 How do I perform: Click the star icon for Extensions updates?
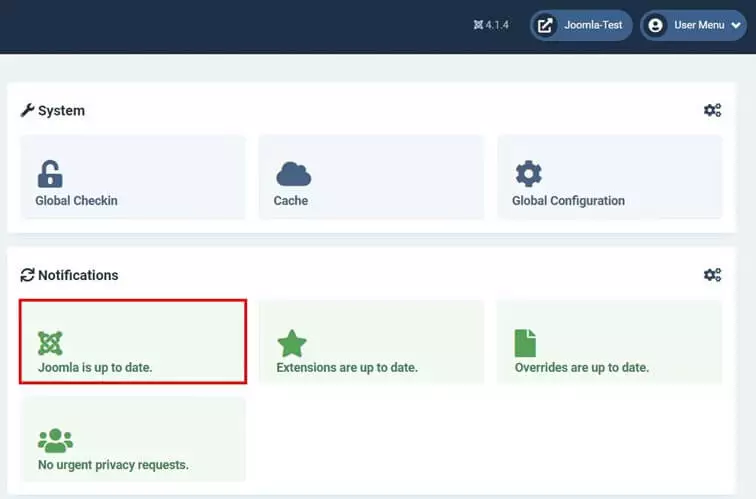291,343
